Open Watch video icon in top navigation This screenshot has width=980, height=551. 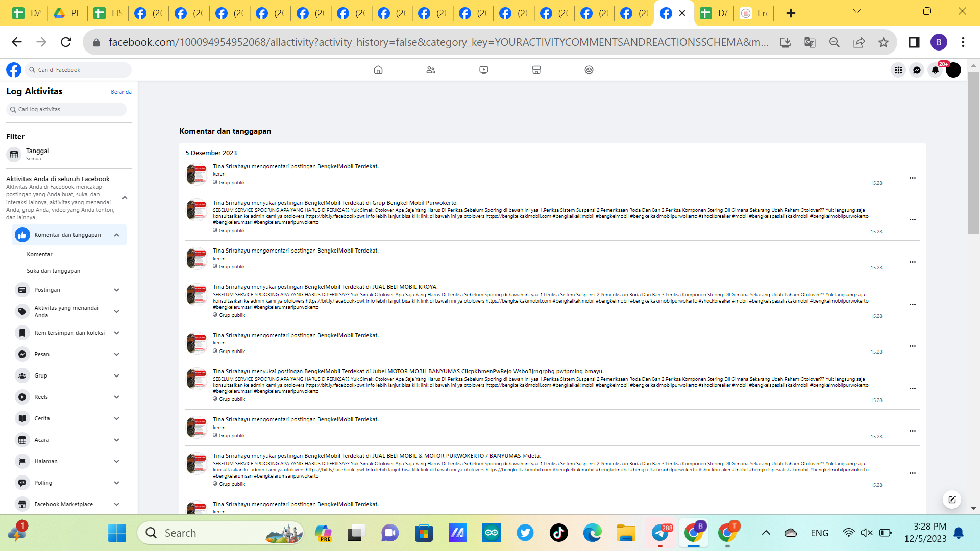click(x=484, y=70)
